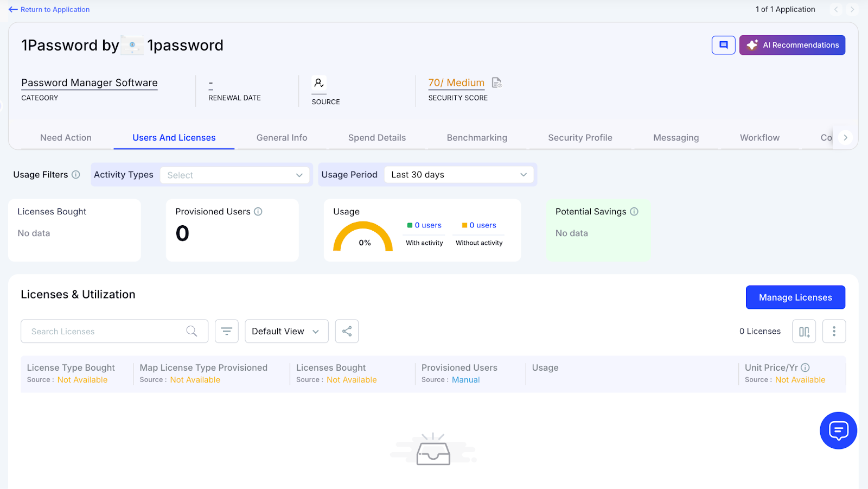The width and height of the screenshot is (868, 489).
Task: Click the 0 users Without activity text
Action: [483, 225]
